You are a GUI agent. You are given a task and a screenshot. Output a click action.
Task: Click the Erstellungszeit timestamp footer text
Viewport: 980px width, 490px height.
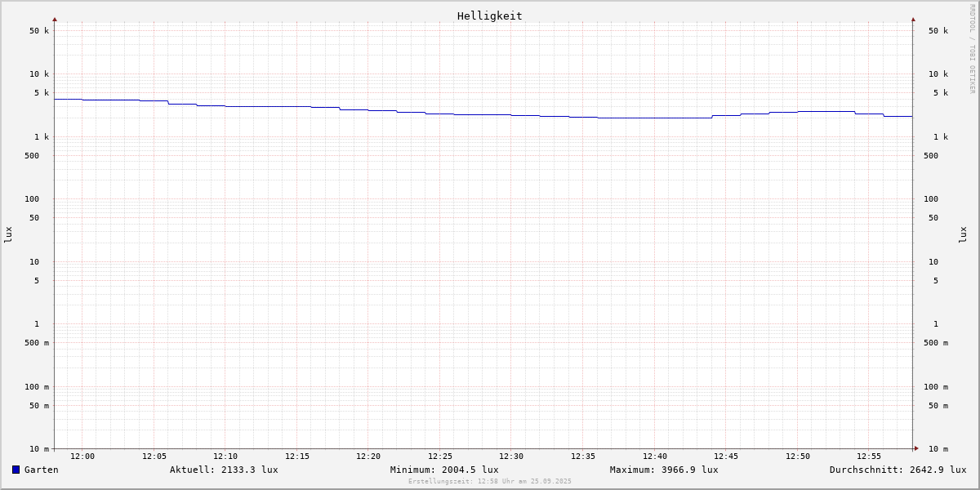pyautogui.click(x=490, y=481)
